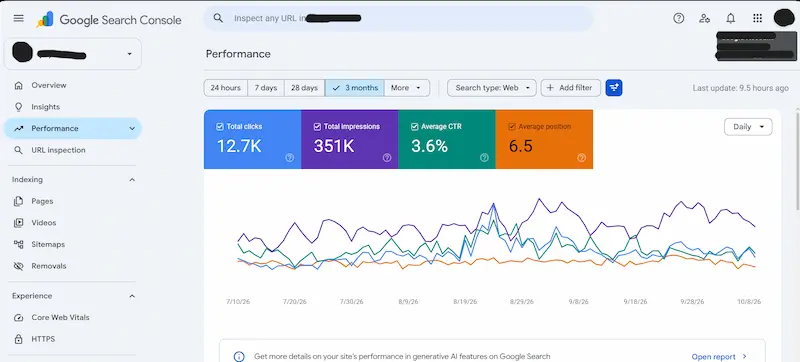Select the 28 days range tab
The height and width of the screenshot is (362, 800).
[x=305, y=88]
